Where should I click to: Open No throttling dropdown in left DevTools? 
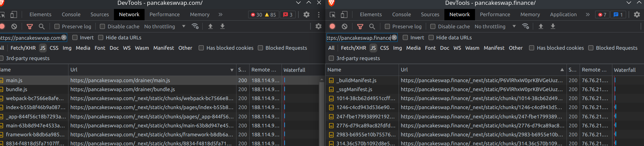click(165, 27)
